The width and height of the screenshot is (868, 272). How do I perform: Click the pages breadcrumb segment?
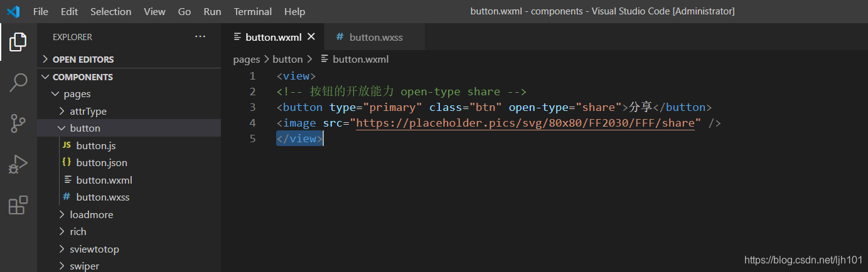(x=246, y=60)
